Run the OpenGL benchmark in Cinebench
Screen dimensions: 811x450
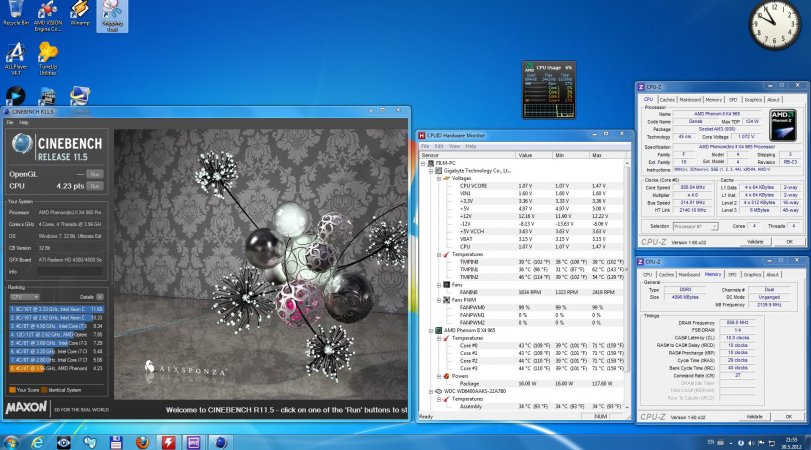(95, 174)
